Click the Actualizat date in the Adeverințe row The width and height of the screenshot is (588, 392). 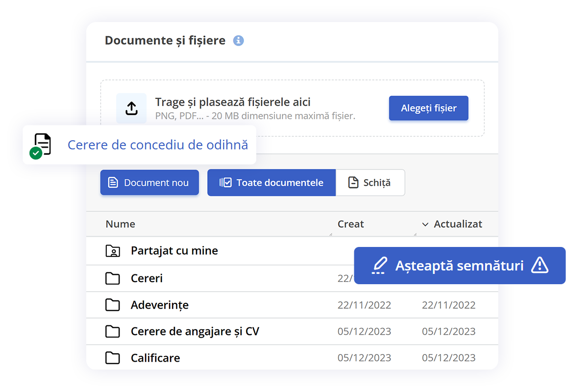[449, 305]
